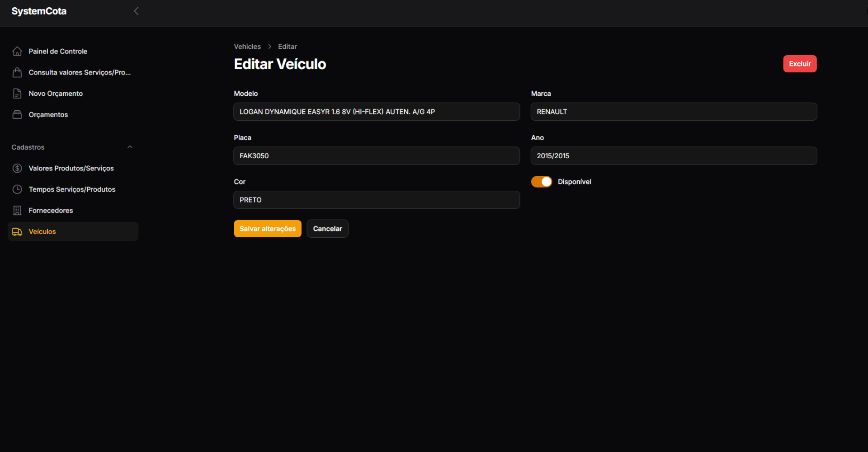Toggle the Disponível switch
868x452 pixels.
coord(541,182)
